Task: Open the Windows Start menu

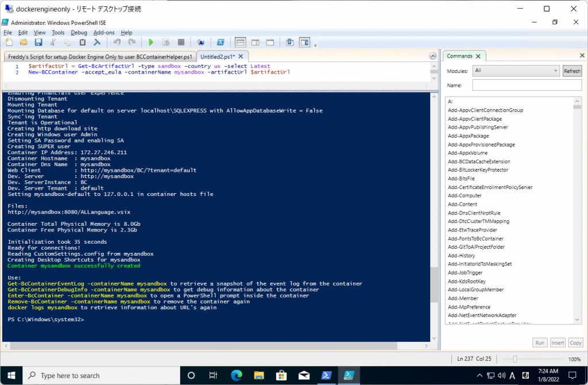Action: pos(11,375)
